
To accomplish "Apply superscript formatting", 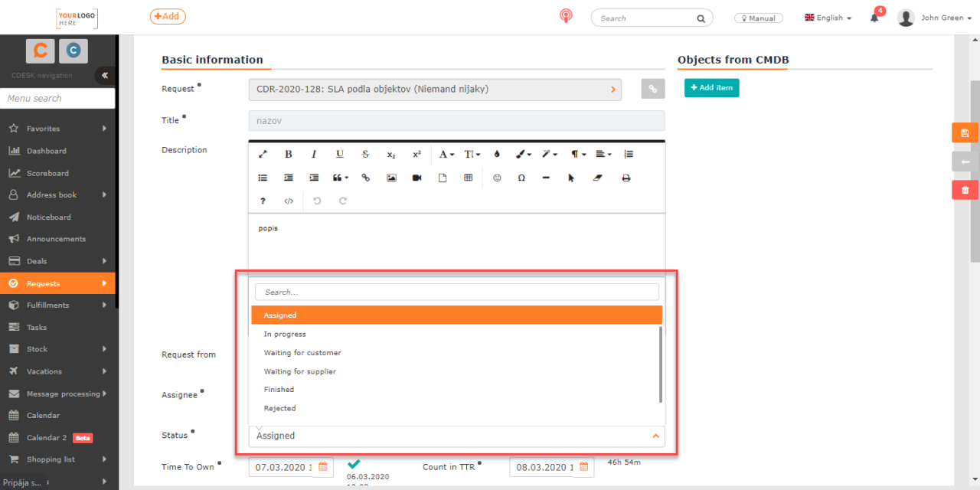I will (416, 154).
